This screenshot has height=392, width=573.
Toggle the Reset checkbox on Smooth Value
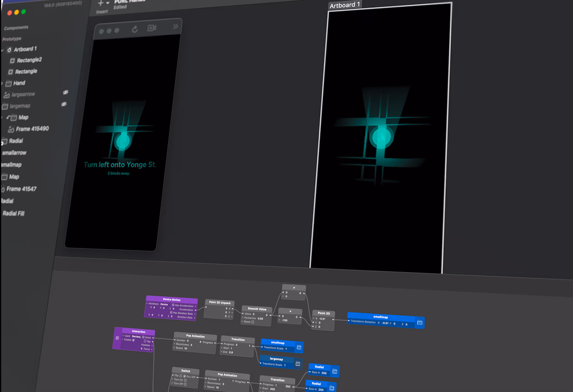point(253,322)
